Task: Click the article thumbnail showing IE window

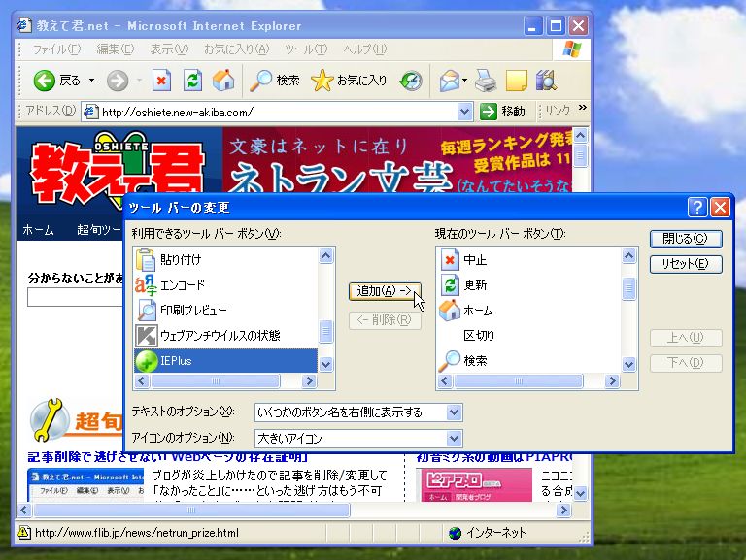Action: [x=85, y=485]
